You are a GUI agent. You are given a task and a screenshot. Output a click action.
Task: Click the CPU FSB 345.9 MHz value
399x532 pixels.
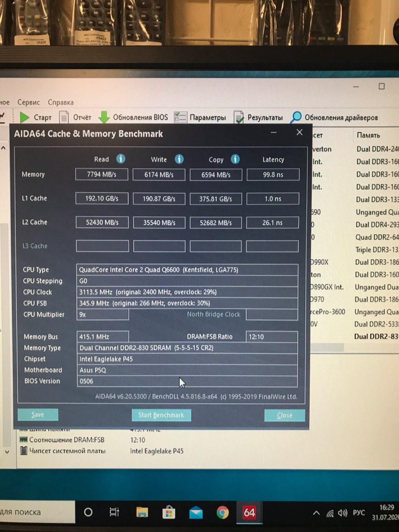pos(187,303)
